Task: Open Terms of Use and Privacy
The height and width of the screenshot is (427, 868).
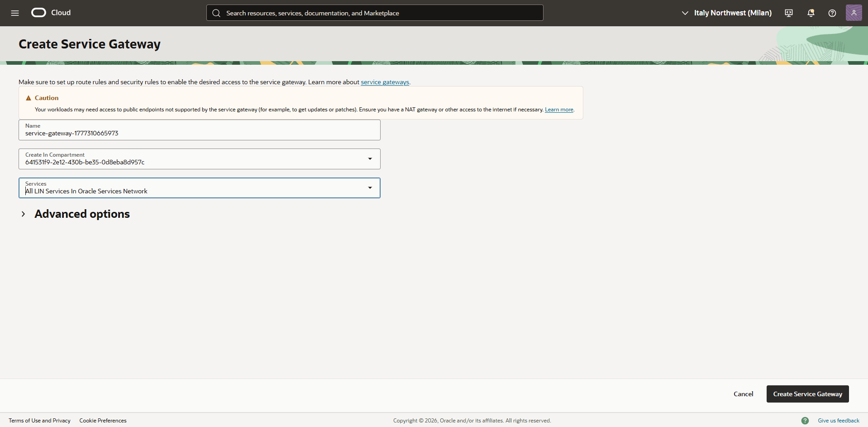Action: click(39, 421)
